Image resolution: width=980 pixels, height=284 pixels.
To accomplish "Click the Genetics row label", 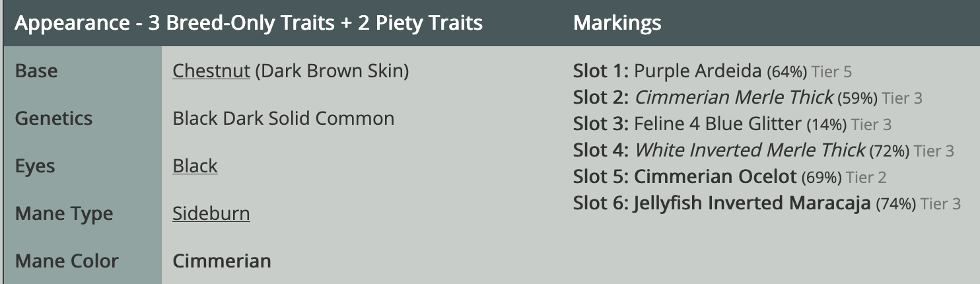I will click(53, 118).
